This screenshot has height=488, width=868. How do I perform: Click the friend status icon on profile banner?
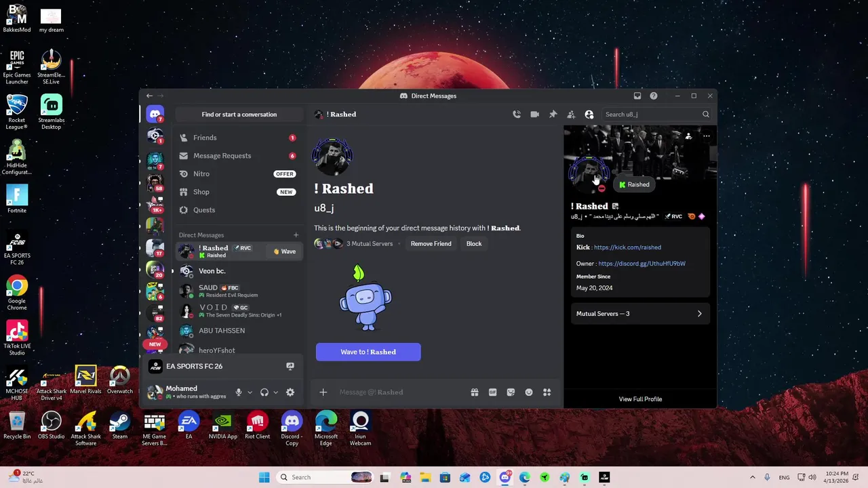pyautogui.click(x=688, y=136)
